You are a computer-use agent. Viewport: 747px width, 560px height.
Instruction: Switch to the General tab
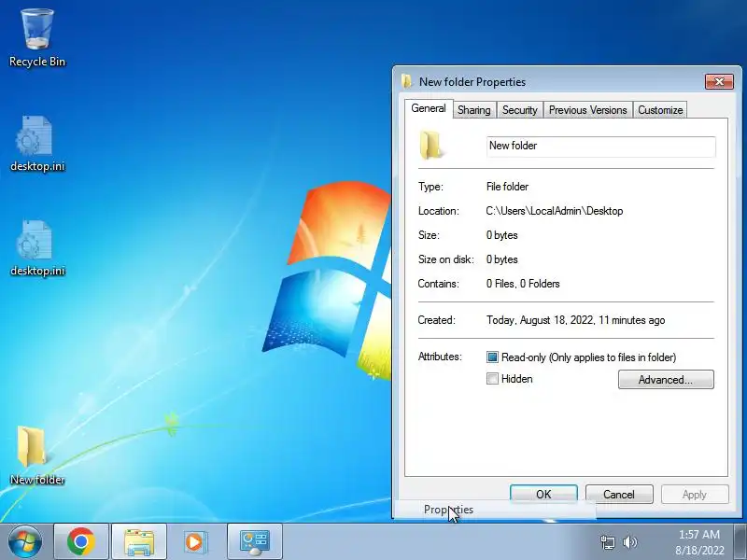pyautogui.click(x=429, y=108)
